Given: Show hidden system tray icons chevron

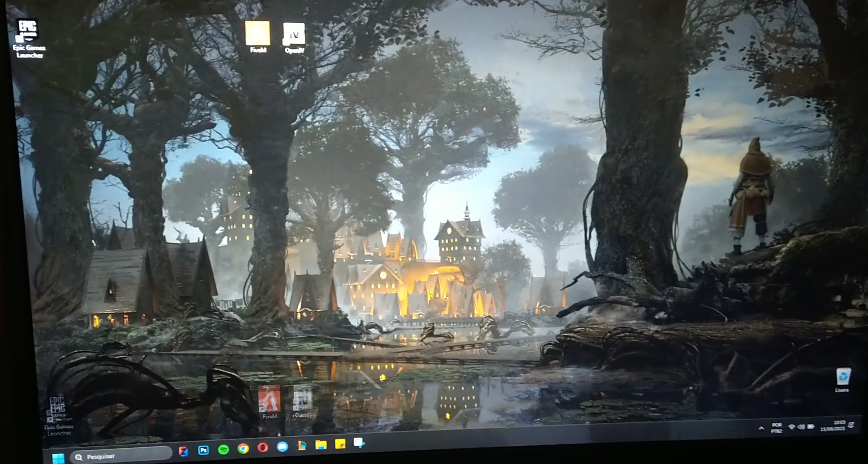Looking at the screenshot, I should pyautogui.click(x=761, y=428).
